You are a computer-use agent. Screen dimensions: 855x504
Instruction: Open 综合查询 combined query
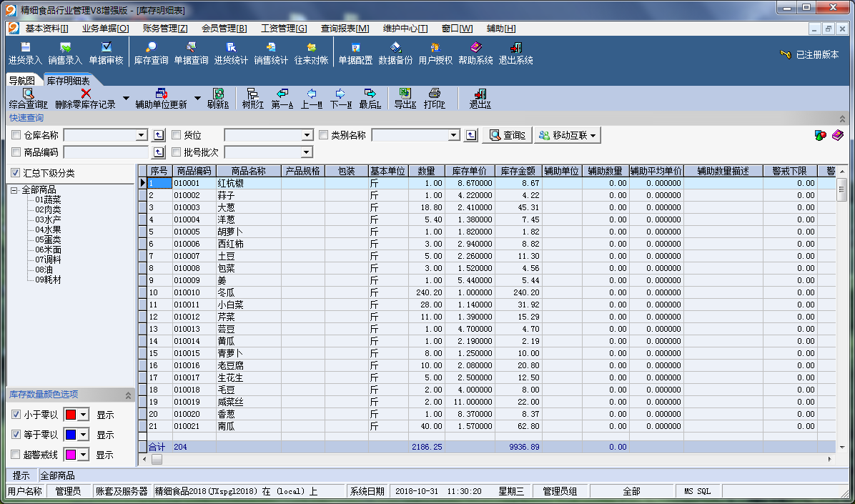29,99
